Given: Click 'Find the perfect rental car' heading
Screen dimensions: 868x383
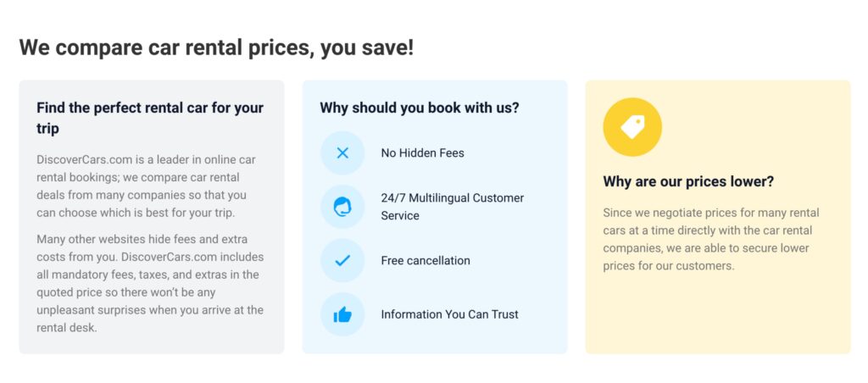Looking at the screenshot, I should (x=150, y=118).
